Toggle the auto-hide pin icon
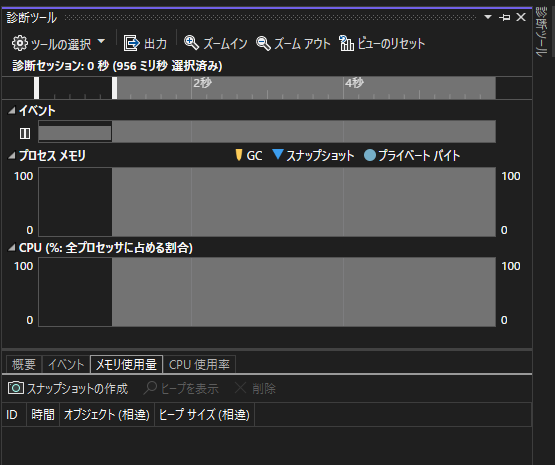The width and height of the screenshot is (555, 465). click(504, 17)
